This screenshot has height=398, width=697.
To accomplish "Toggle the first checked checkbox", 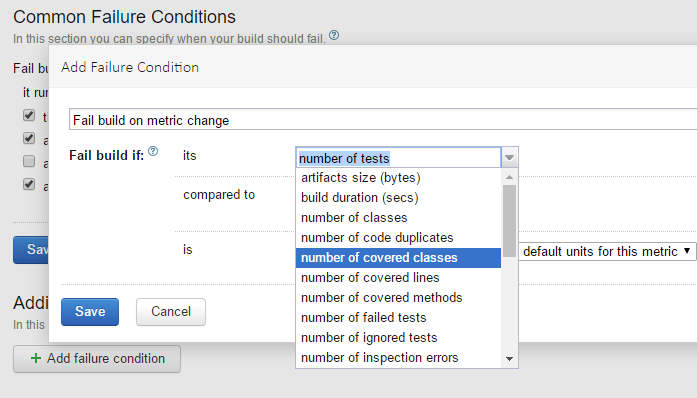I will click(x=29, y=116).
